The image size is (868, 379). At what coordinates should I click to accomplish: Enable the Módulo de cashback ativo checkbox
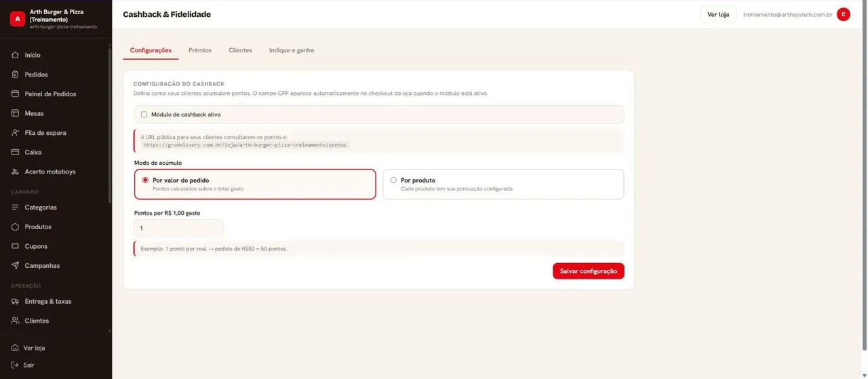(144, 115)
